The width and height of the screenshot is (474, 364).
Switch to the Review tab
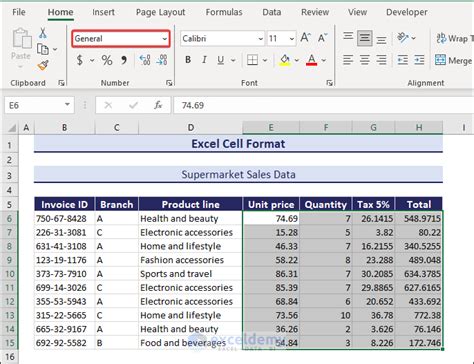pyautogui.click(x=315, y=12)
